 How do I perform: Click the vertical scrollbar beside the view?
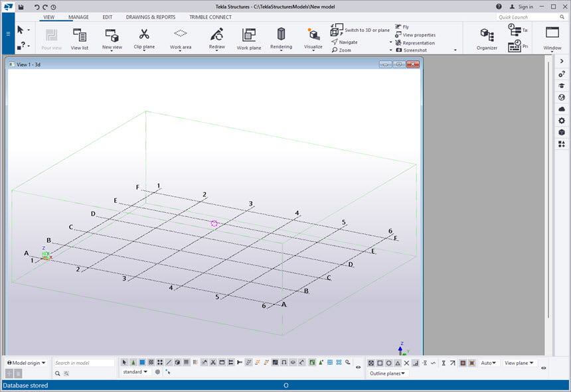(x=548, y=189)
